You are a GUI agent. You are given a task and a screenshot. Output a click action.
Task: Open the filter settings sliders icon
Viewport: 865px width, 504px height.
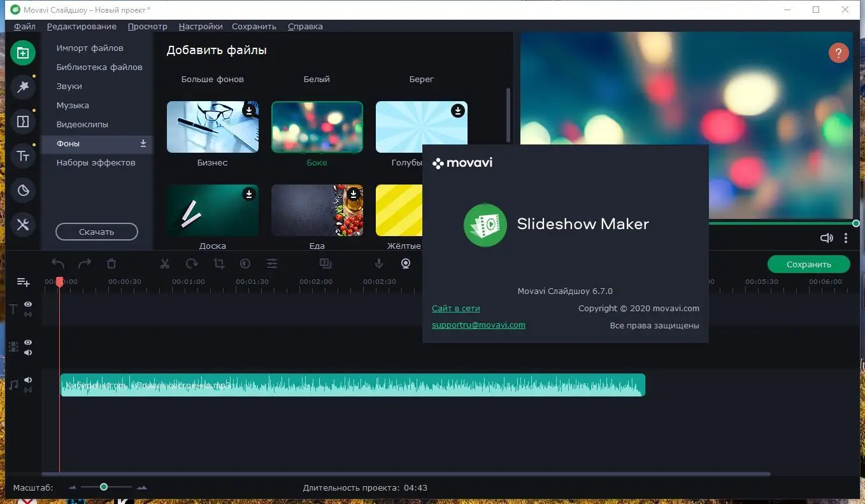click(x=271, y=263)
